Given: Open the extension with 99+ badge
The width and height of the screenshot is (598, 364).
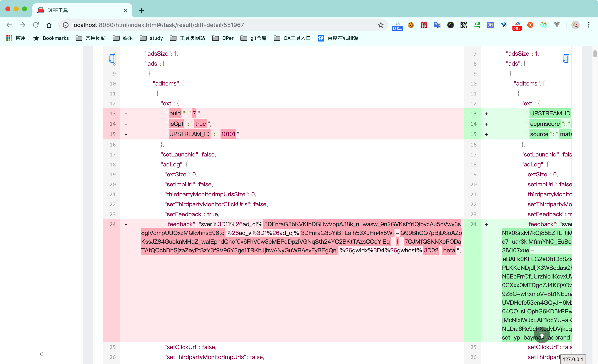Looking at the screenshot, I should (x=517, y=25).
